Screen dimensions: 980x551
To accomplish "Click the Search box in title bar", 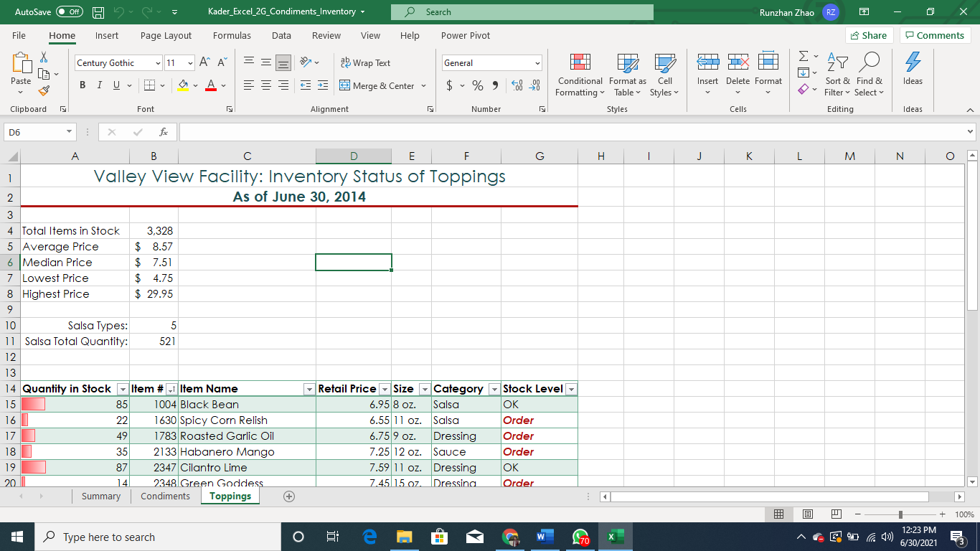I will [x=522, y=12].
